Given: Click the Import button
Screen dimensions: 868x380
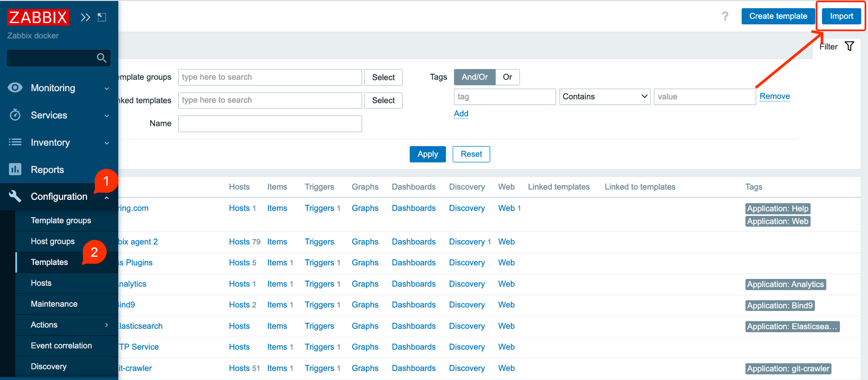Looking at the screenshot, I should (x=841, y=17).
